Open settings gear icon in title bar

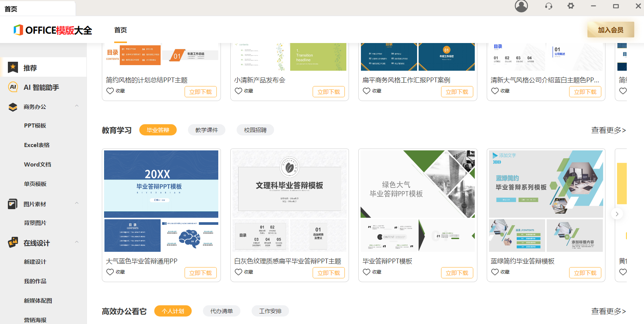[x=571, y=6]
